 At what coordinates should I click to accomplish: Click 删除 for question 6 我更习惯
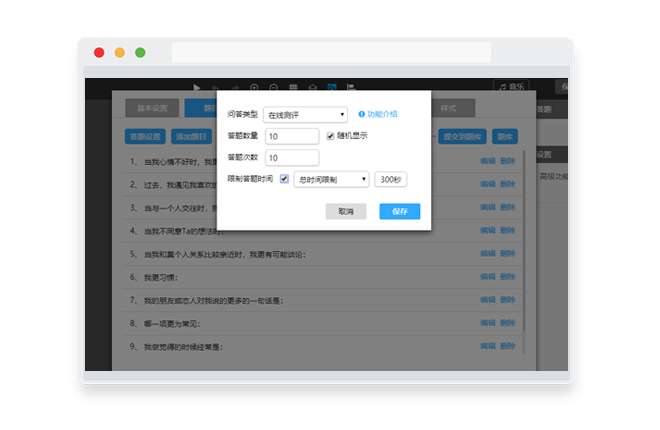click(508, 276)
